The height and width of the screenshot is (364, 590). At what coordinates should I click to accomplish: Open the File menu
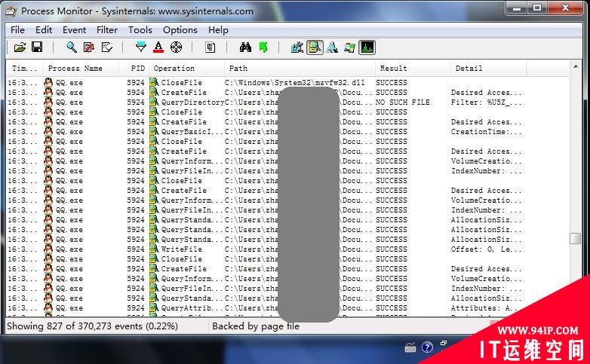pyautogui.click(x=17, y=29)
